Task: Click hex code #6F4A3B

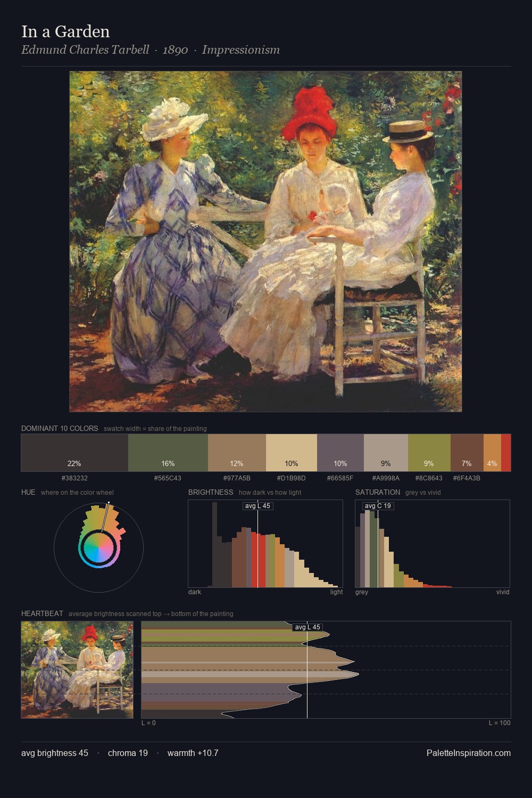Action: (x=467, y=478)
